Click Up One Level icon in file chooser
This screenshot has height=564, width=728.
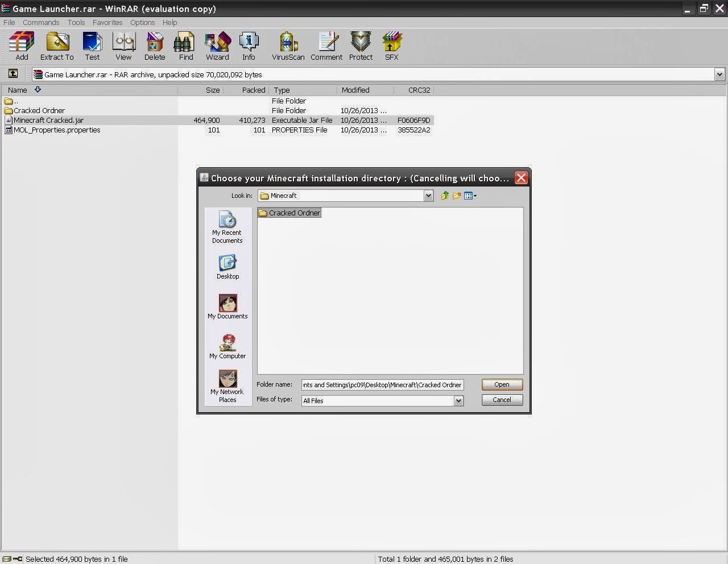(x=445, y=196)
